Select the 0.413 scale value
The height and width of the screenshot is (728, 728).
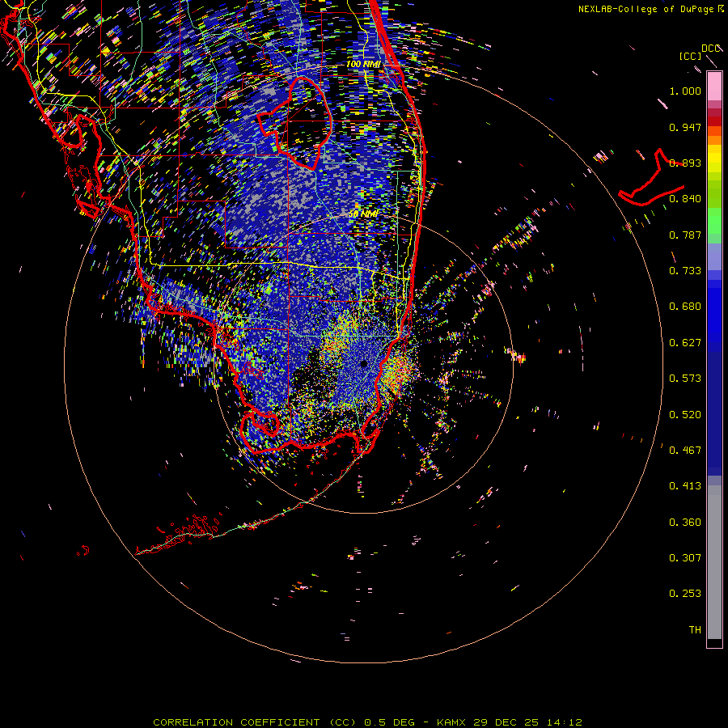pos(685,486)
